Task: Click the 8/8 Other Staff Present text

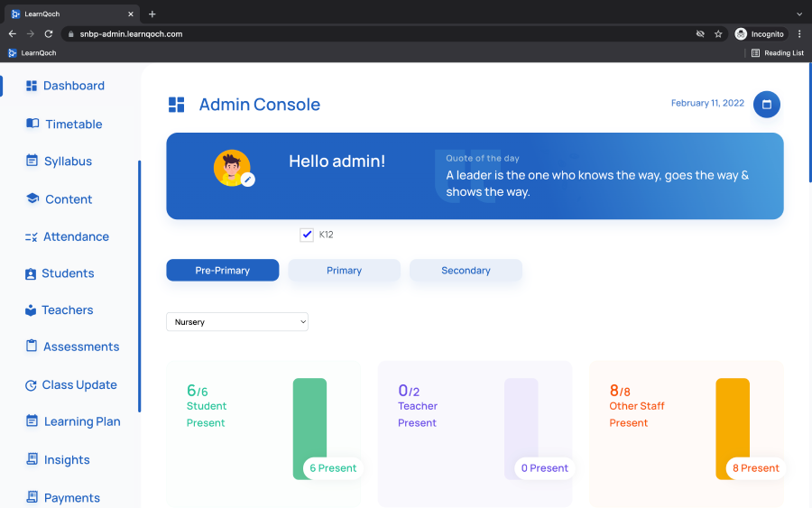Action: point(637,406)
